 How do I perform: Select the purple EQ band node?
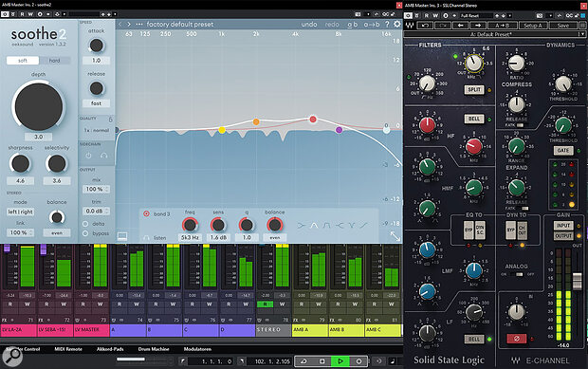click(339, 130)
